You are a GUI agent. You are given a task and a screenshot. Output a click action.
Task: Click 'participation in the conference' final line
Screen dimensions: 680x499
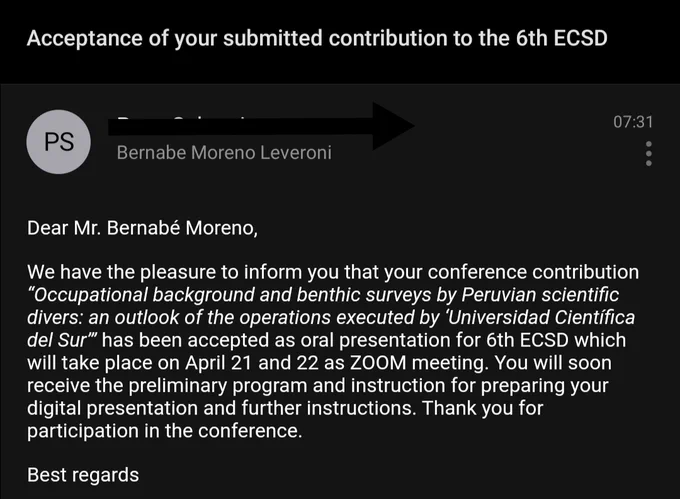pos(164,431)
